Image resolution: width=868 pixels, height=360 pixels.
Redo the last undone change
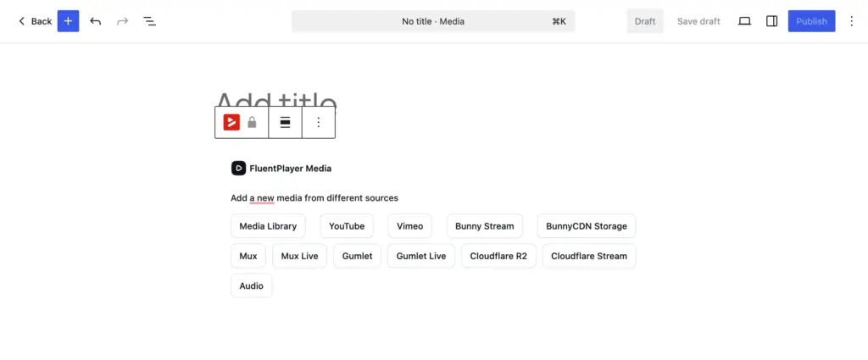pos(122,21)
